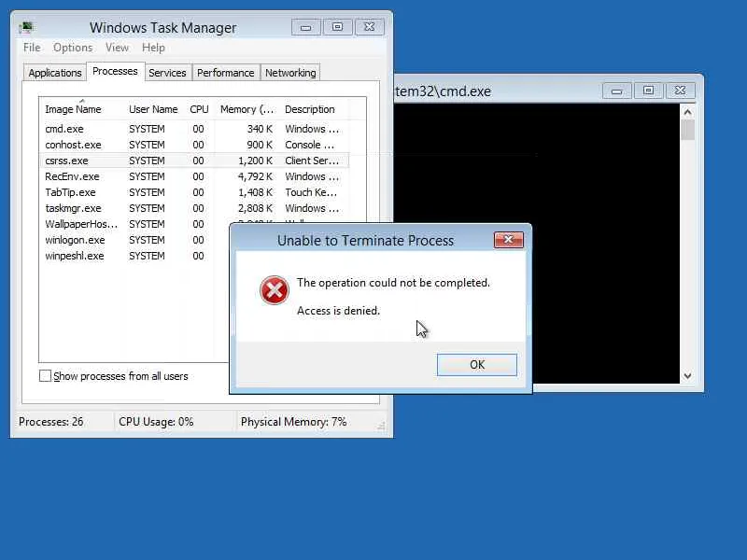Select the taskmgr.exe process row

pos(194,208)
